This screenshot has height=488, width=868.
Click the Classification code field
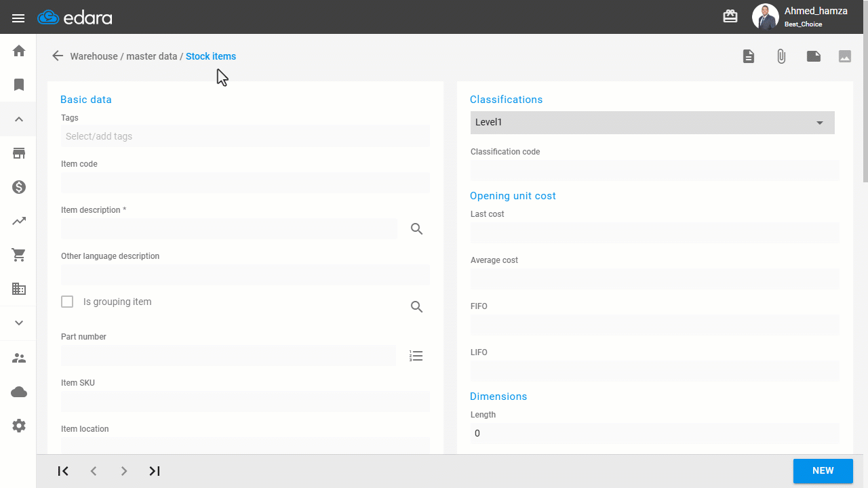tap(655, 170)
